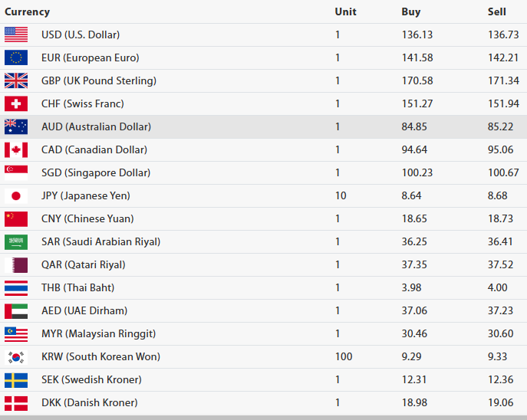Click the UK flag icon
Image resolution: width=527 pixels, height=420 pixels.
(16, 80)
